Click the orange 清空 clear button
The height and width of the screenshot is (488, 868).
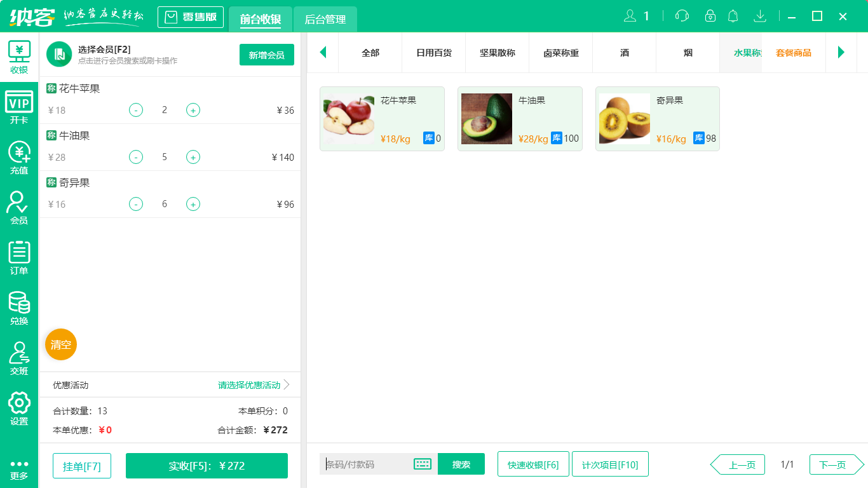61,344
